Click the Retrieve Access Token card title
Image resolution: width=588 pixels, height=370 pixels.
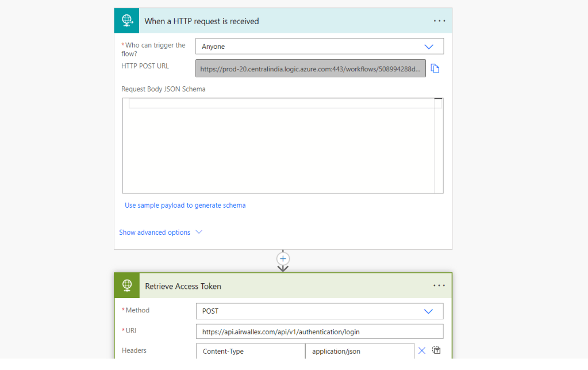(183, 286)
